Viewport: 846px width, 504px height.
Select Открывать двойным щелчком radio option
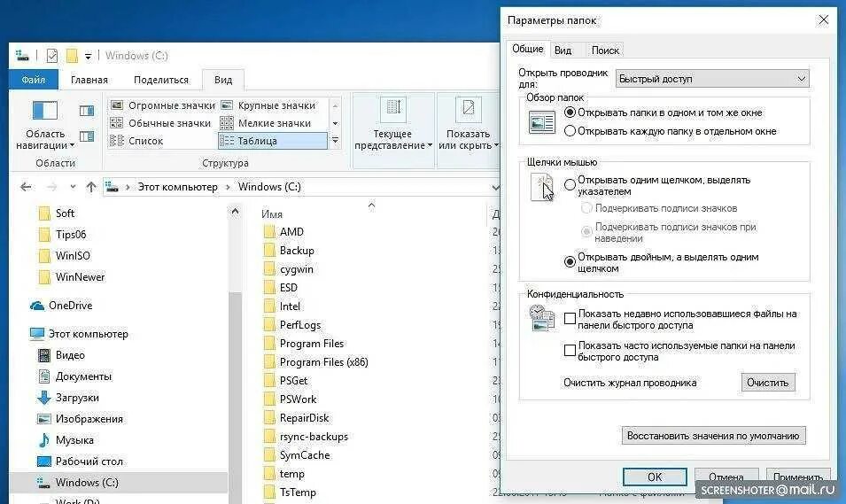pyautogui.click(x=570, y=261)
